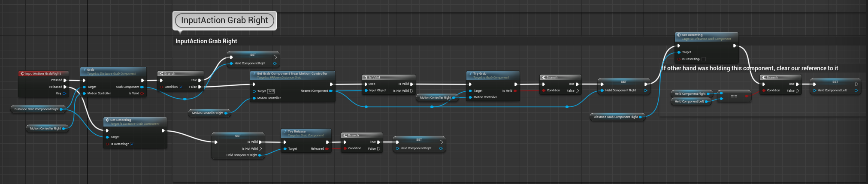The image size is (868, 184).
Task: Click the Is Valid red pin on Grab node
Action: [142, 93]
